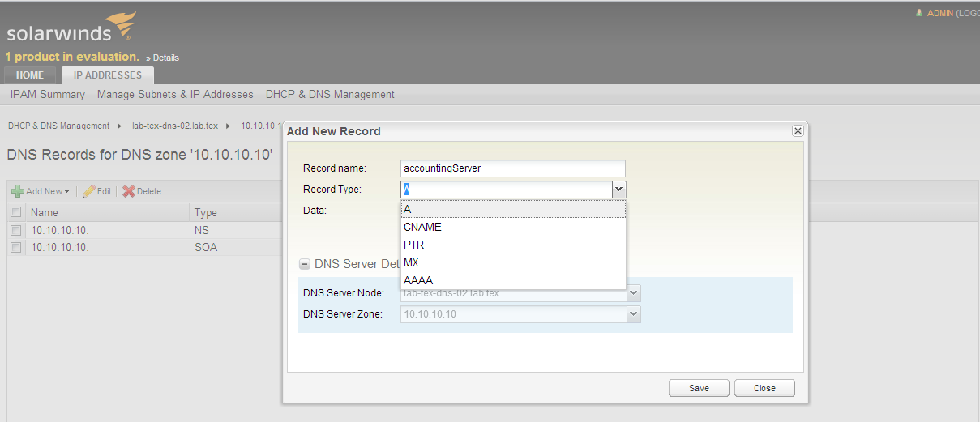Click the pencil Edit icon
Screen dimensions: 980x422
coord(88,191)
